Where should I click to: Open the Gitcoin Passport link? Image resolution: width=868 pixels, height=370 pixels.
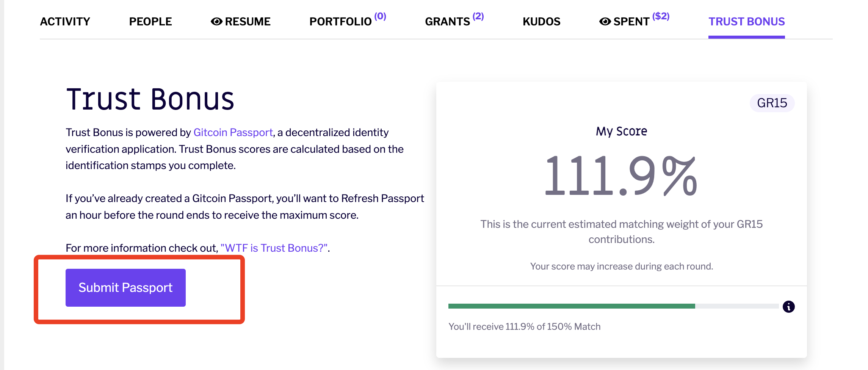[233, 132]
